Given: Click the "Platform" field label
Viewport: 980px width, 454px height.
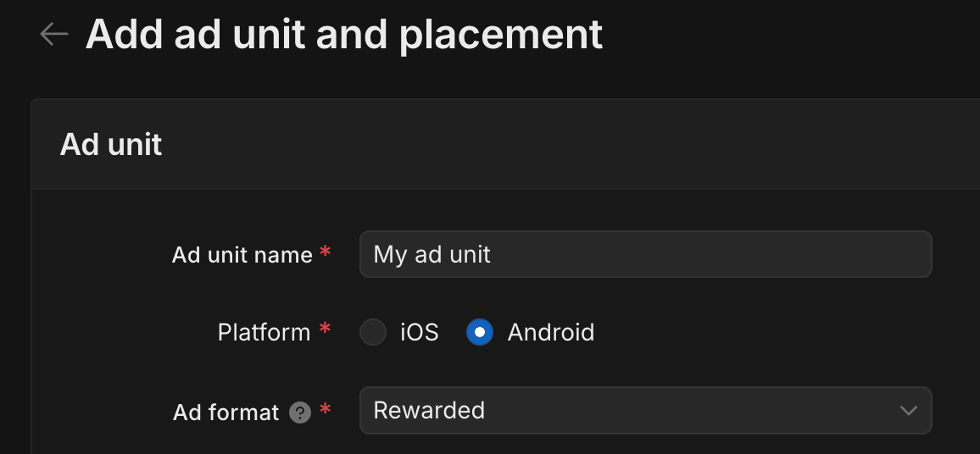Looking at the screenshot, I should (264, 332).
